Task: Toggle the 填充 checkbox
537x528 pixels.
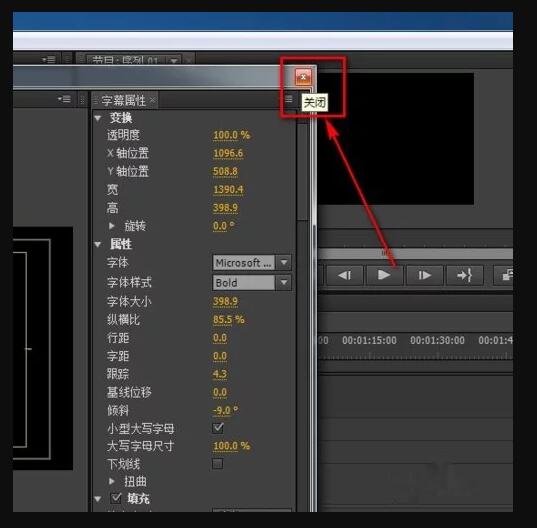Action: (116, 498)
